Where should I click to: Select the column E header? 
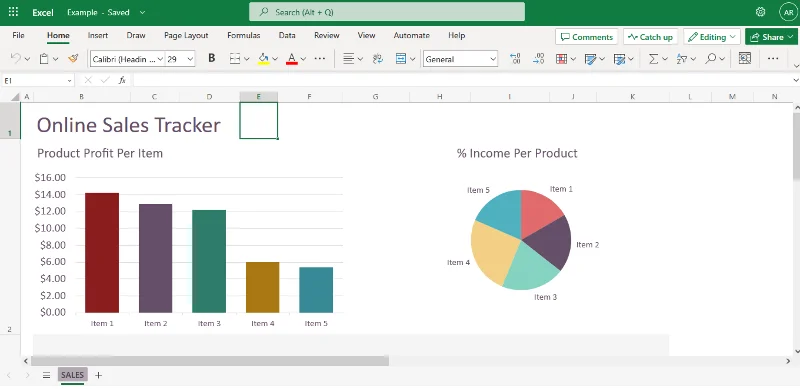tap(259, 96)
